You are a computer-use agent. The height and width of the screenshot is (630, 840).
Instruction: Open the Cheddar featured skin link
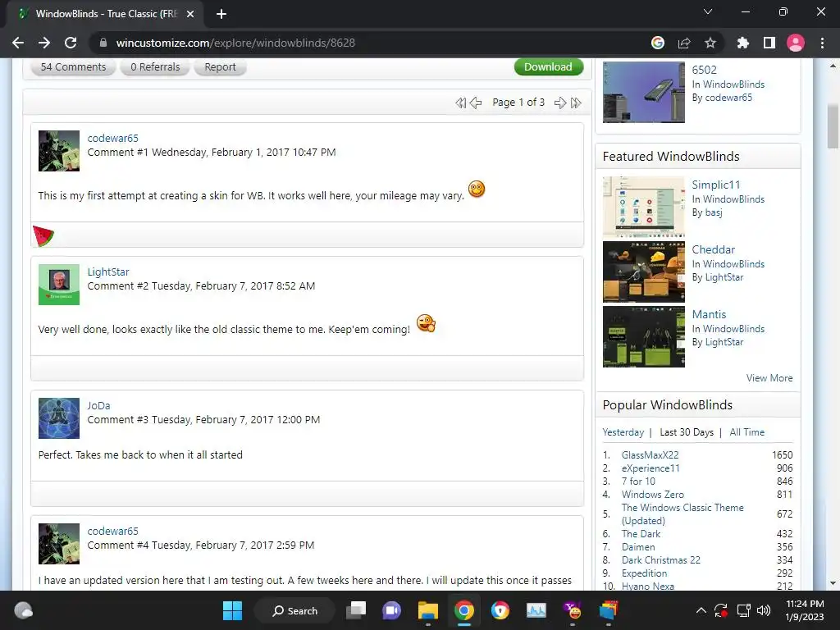pyautogui.click(x=713, y=249)
